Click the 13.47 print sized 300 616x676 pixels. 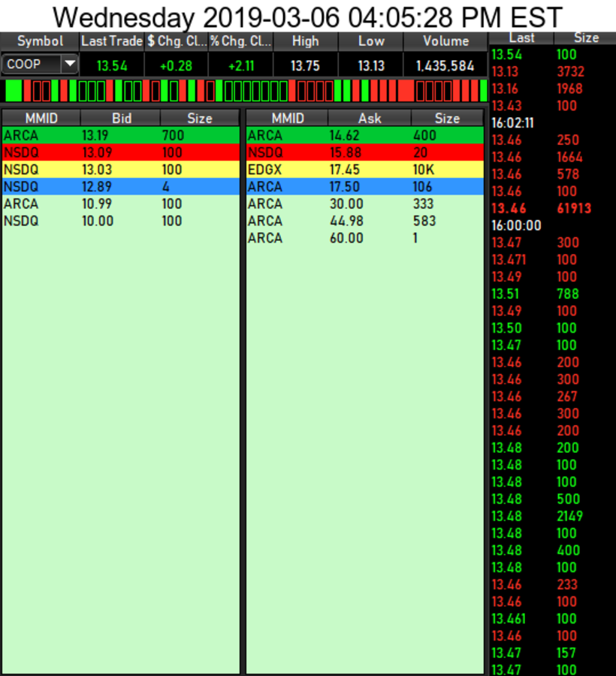(x=553, y=243)
